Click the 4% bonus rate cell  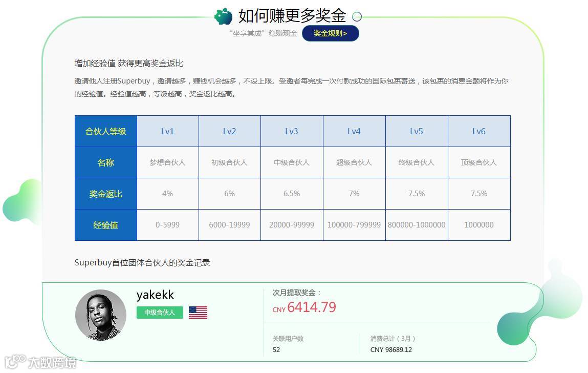168,194
